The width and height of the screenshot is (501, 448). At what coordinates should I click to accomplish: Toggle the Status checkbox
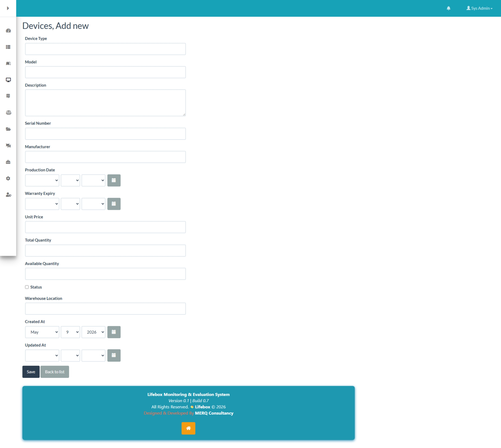[x=27, y=287]
